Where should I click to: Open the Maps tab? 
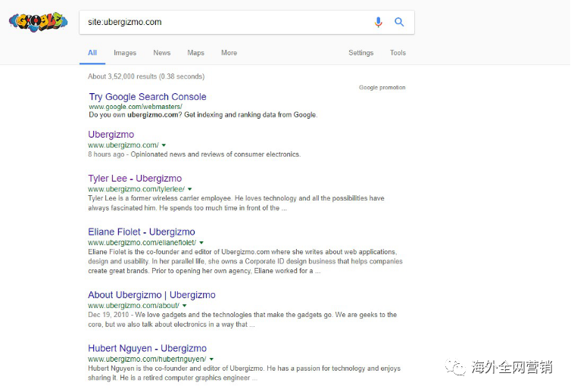point(195,53)
